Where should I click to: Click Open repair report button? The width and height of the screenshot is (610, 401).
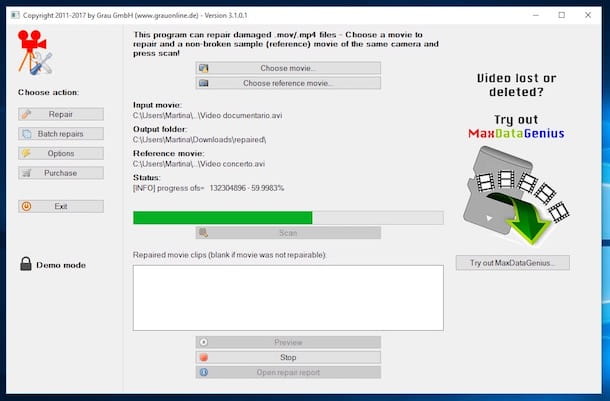click(x=288, y=372)
